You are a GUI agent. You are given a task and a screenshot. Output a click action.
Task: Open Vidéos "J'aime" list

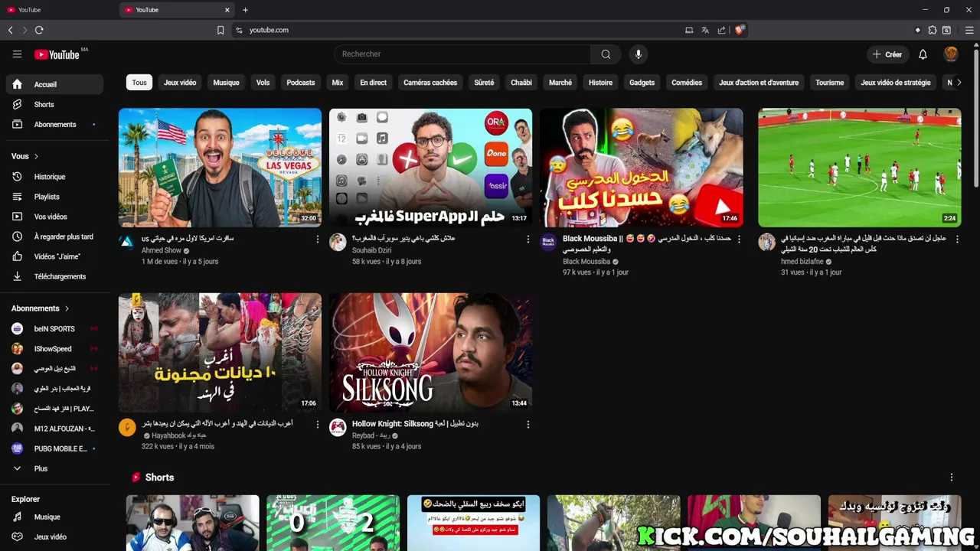(54, 256)
